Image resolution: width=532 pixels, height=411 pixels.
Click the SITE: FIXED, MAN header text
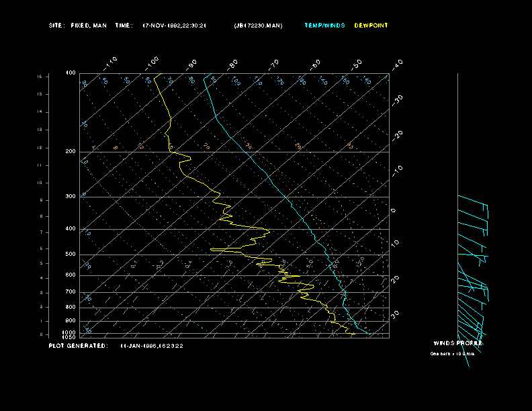[79, 26]
